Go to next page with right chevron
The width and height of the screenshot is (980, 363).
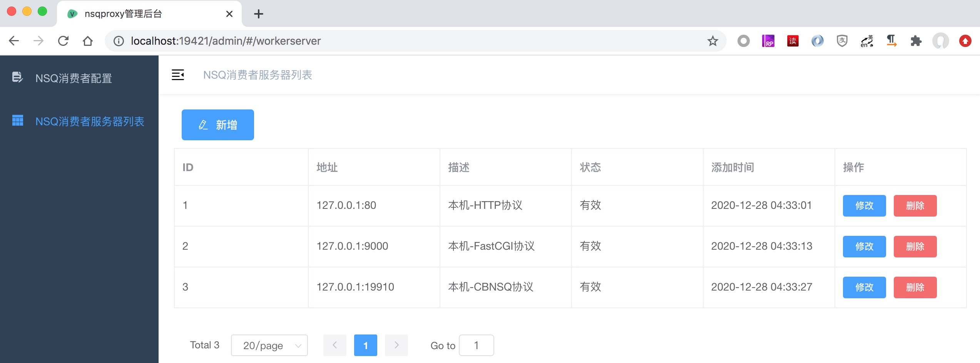396,345
